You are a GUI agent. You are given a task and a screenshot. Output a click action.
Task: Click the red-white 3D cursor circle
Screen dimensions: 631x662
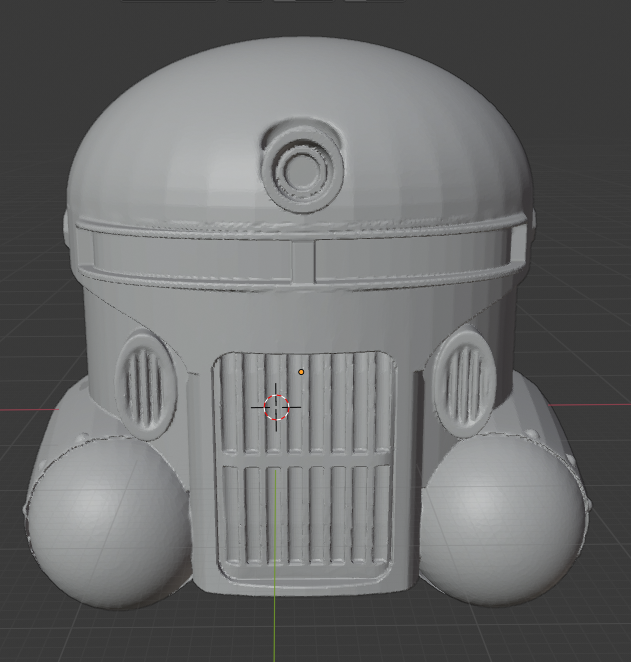coord(276,407)
